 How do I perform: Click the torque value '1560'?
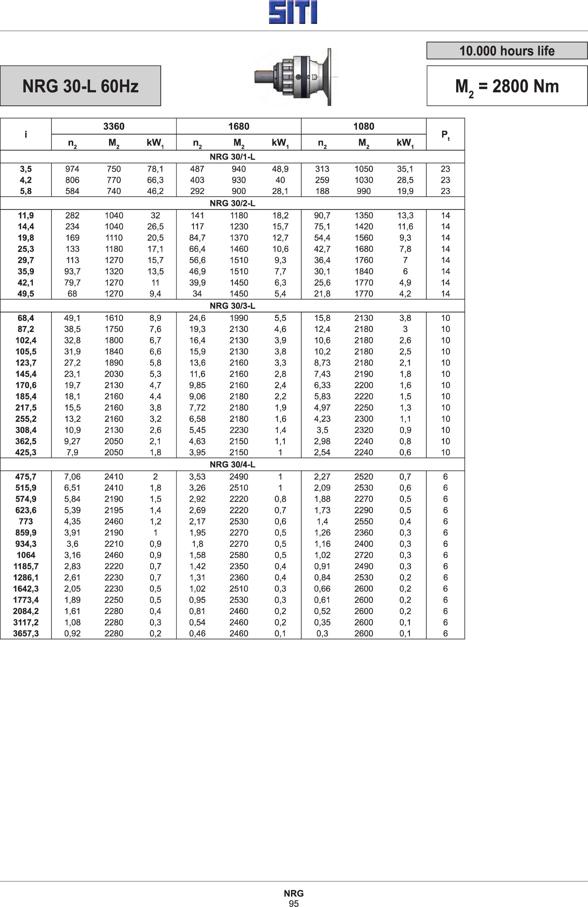(364, 238)
